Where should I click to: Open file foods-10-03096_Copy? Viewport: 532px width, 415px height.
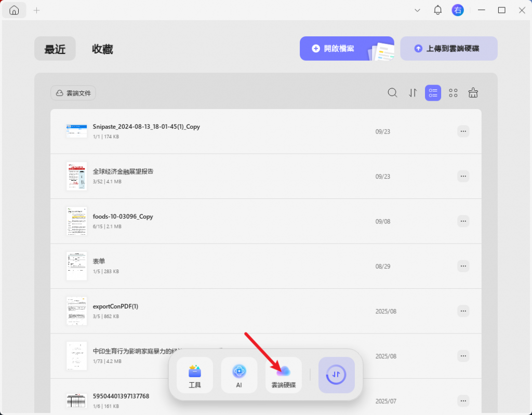123,217
